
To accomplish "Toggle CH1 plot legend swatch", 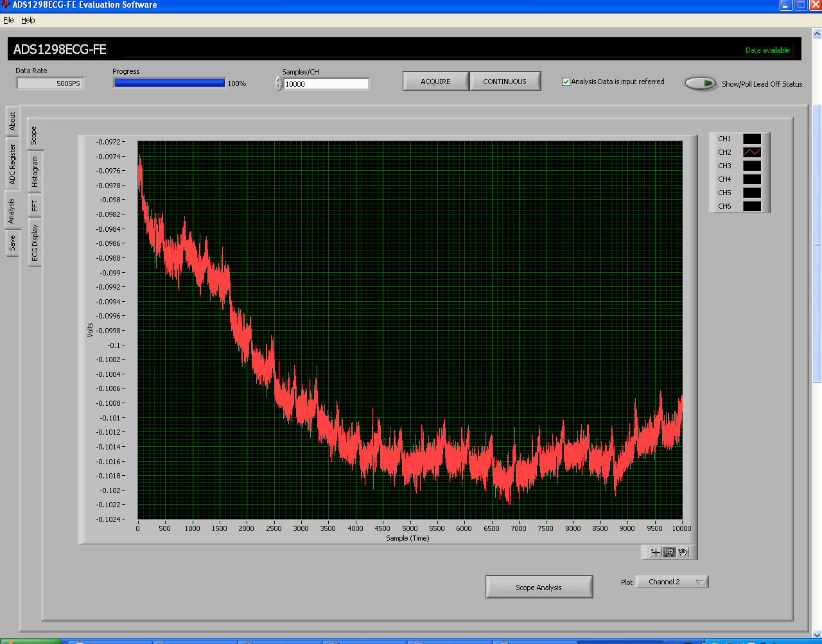I will (x=752, y=139).
